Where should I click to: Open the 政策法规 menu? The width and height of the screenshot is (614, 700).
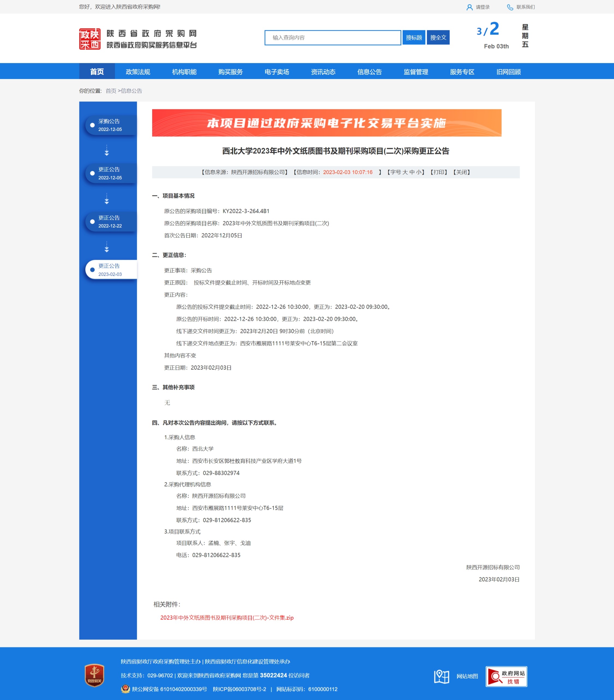coord(138,72)
